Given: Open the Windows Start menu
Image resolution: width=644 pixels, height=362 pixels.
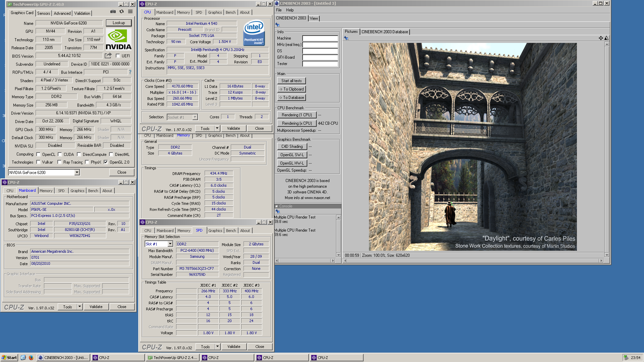Looking at the screenshot, I should click(9, 358).
